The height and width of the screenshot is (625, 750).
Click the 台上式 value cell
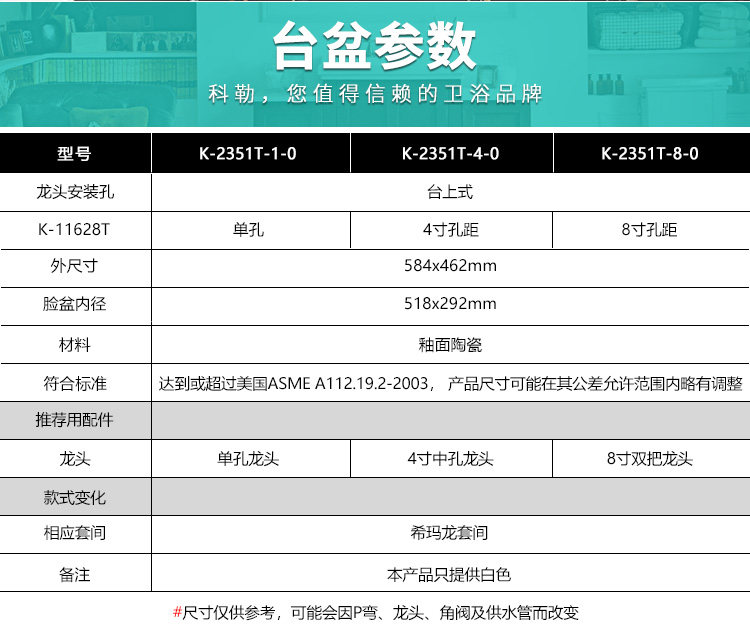click(x=450, y=192)
